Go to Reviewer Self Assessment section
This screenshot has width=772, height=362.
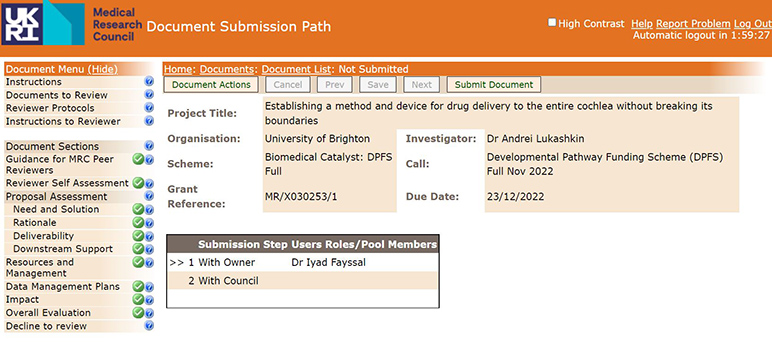[67, 183]
